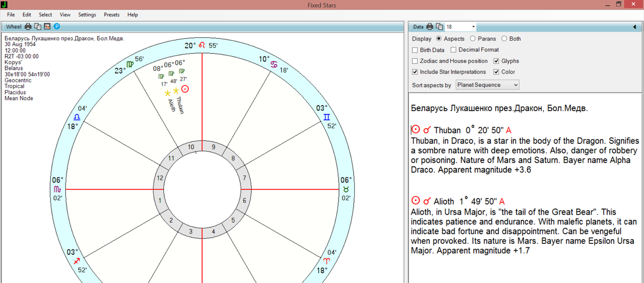Copy the Data panel contents
The image size is (644, 283).
(x=439, y=27)
